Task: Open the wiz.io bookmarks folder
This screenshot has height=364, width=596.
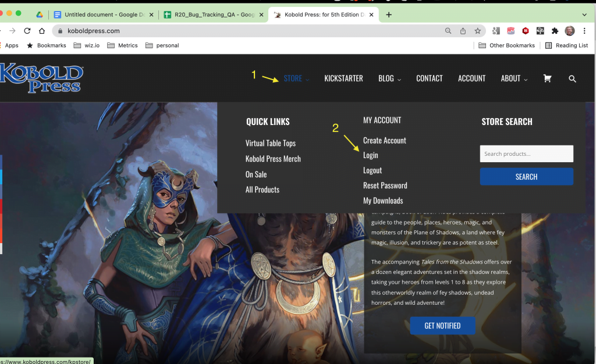Action: pyautogui.click(x=86, y=45)
